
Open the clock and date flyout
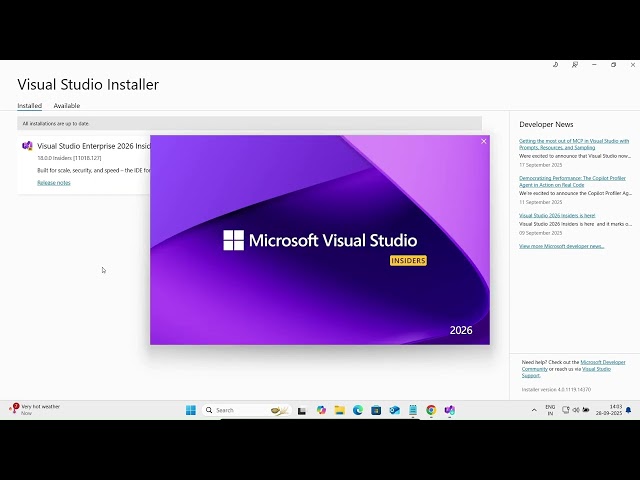(x=609, y=410)
